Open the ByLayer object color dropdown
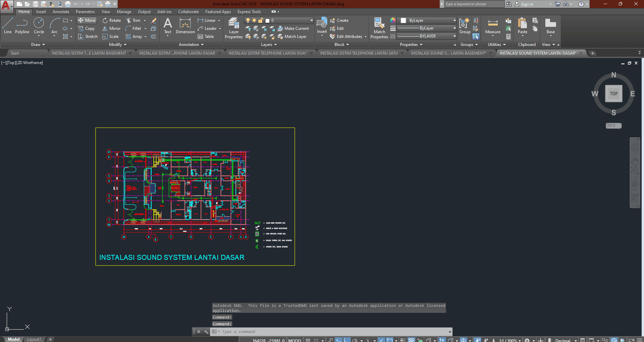 pyautogui.click(x=454, y=20)
